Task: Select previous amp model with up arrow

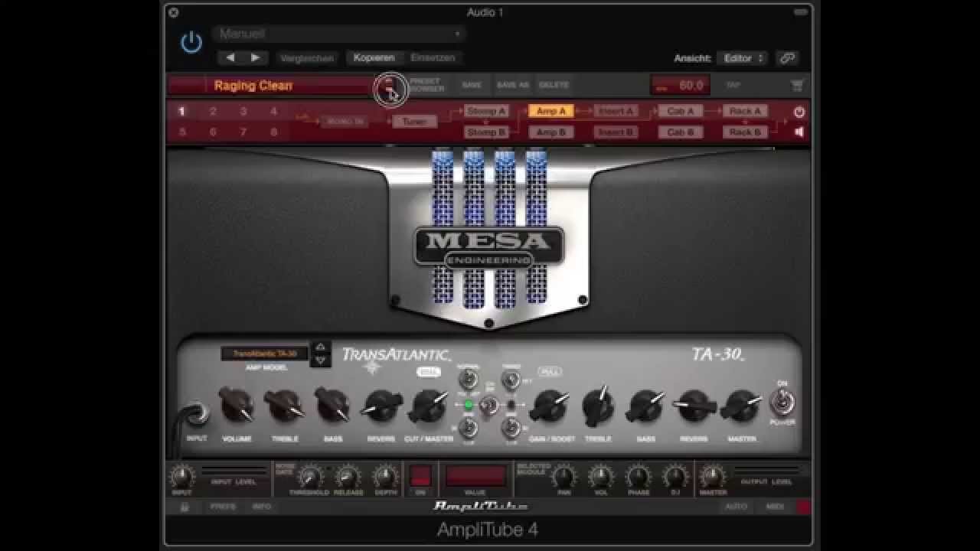Action: pyautogui.click(x=321, y=347)
